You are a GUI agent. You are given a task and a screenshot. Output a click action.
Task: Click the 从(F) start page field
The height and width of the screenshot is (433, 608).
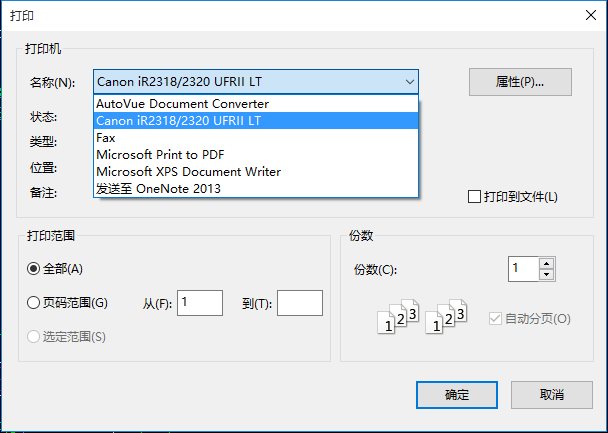point(199,303)
